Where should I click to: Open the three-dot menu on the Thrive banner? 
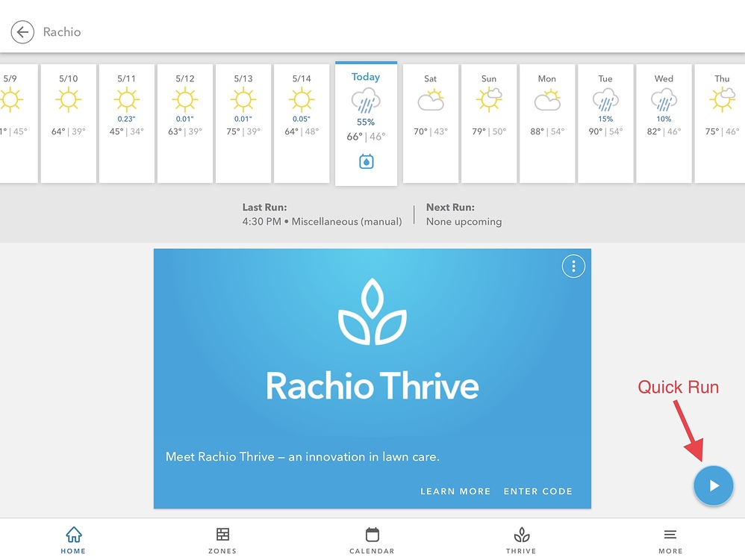[x=573, y=266]
